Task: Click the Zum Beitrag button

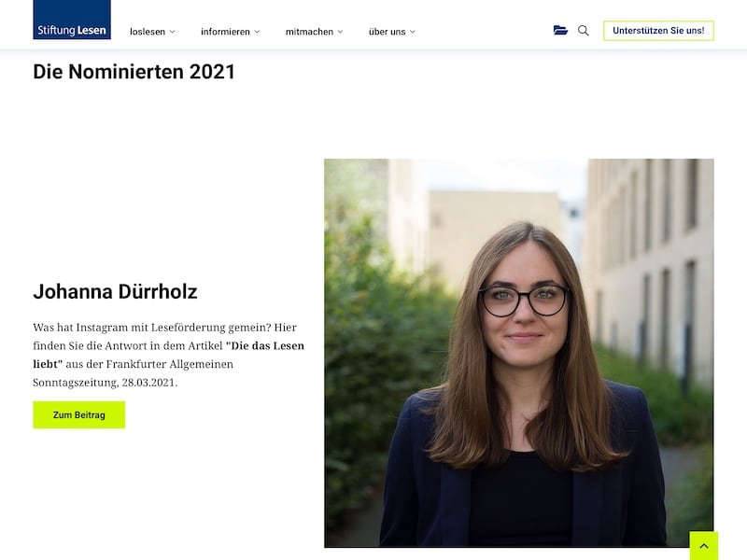Action: (x=78, y=414)
